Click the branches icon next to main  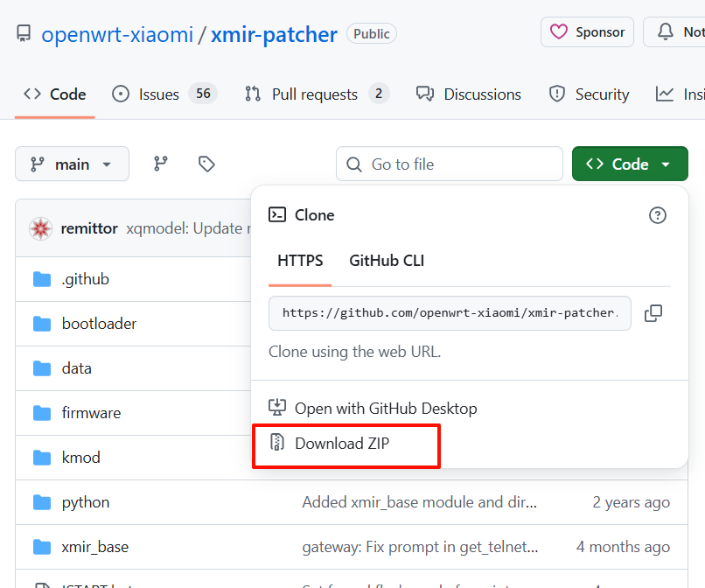(160, 164)
